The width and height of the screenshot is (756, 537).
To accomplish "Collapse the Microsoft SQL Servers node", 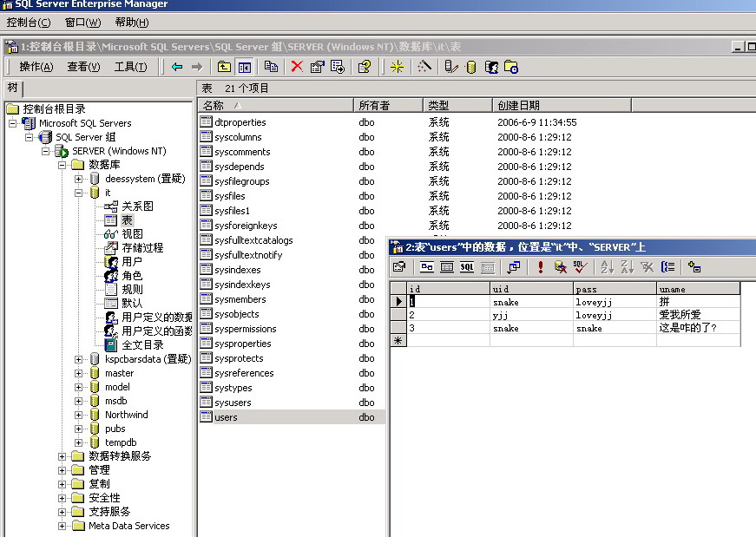I will tap(12, 123).
